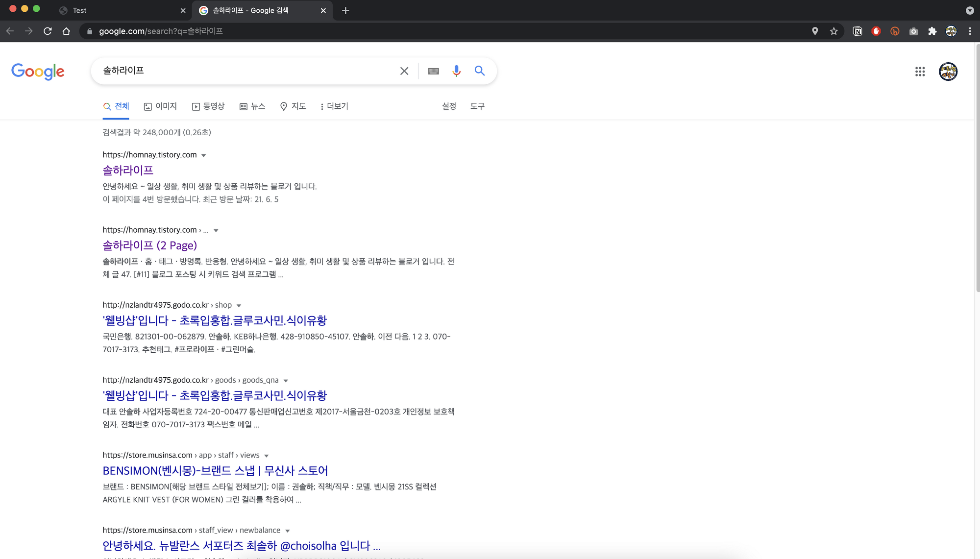The image size is (980, 559).
Task: Click inside the Google search text field
Action: 245,71
